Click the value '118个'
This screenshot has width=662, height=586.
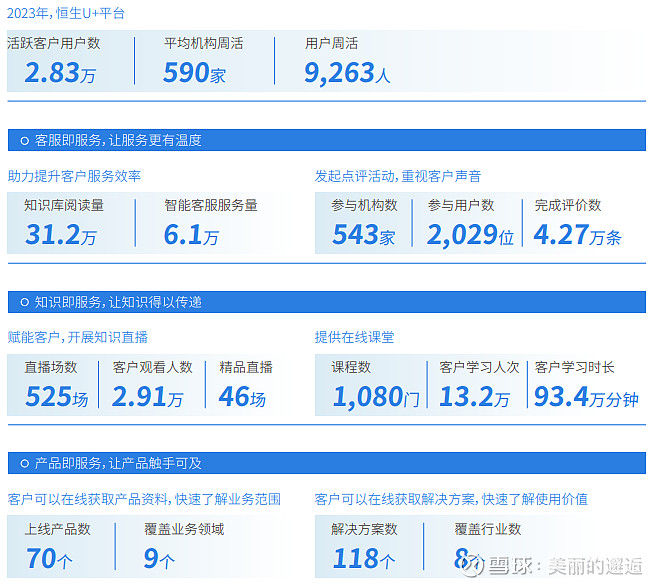point(364,559)
